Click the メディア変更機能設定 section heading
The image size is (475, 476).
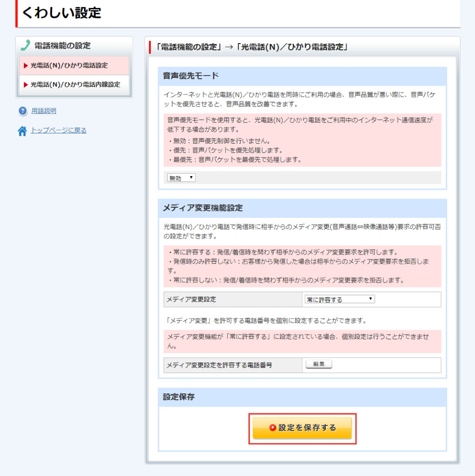pos(203,208)
